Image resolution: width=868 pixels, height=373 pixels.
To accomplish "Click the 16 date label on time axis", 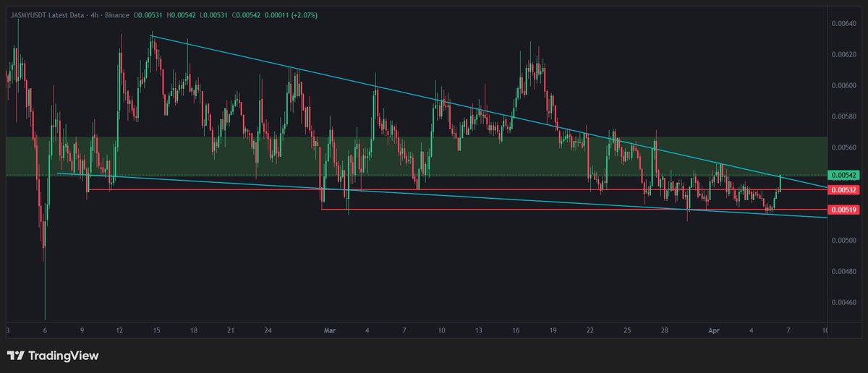I will pyautogui.click(x=516, y=330).
